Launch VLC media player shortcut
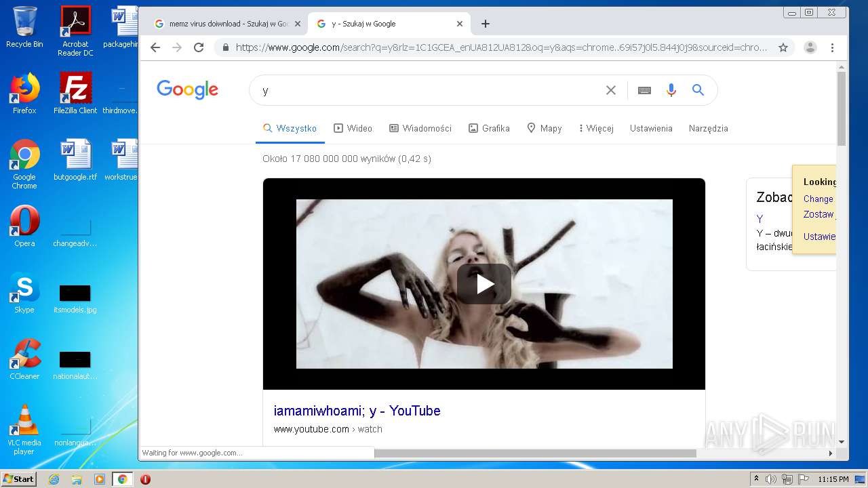The image size is (868, 488). (x=24, y=430)
